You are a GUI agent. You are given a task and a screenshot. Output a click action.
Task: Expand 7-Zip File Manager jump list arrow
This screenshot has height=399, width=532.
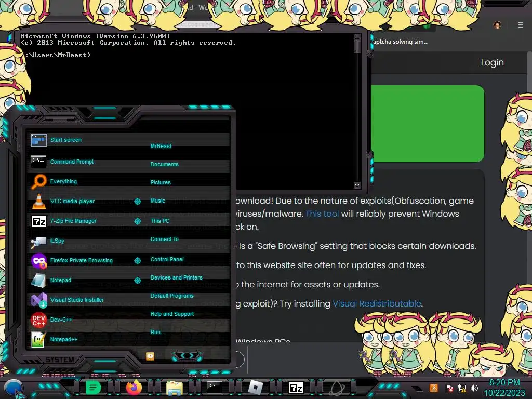click(137, 221)
